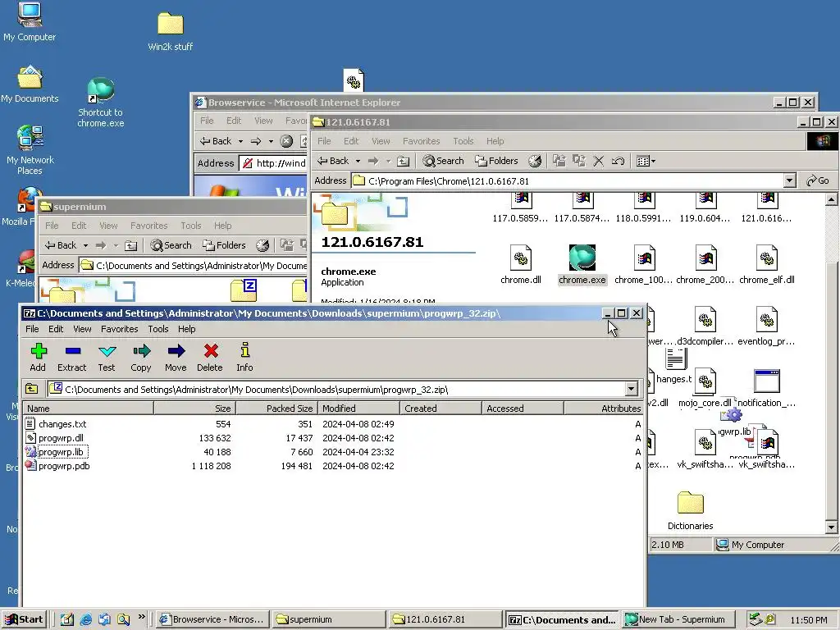Viewport: 840px width, 630px height.
Task: Click History icon in 121.0.6167.81 toolbar
Action: [535, 161]
